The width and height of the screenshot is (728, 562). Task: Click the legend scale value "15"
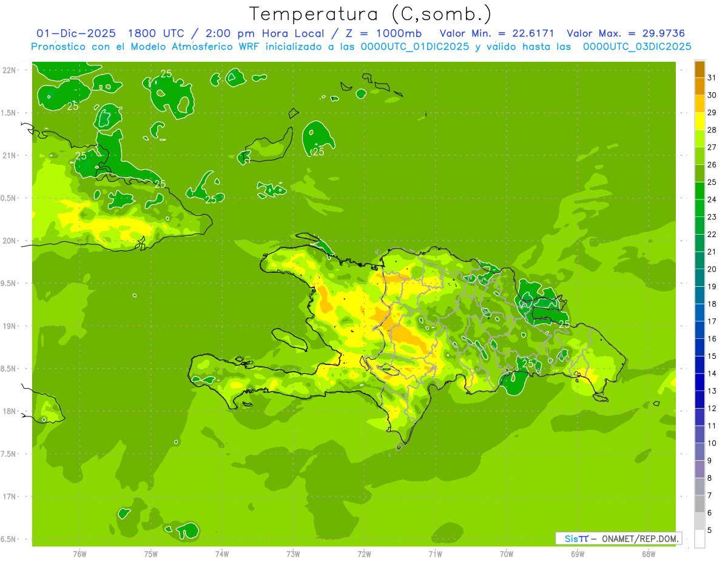coord(712,356)
